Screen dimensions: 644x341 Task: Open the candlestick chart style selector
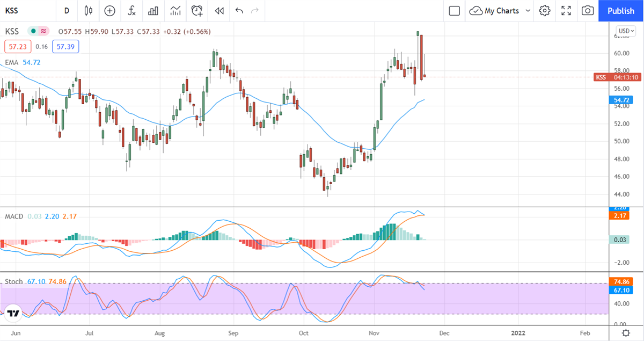pyautogui.click(x=89, y=11)
